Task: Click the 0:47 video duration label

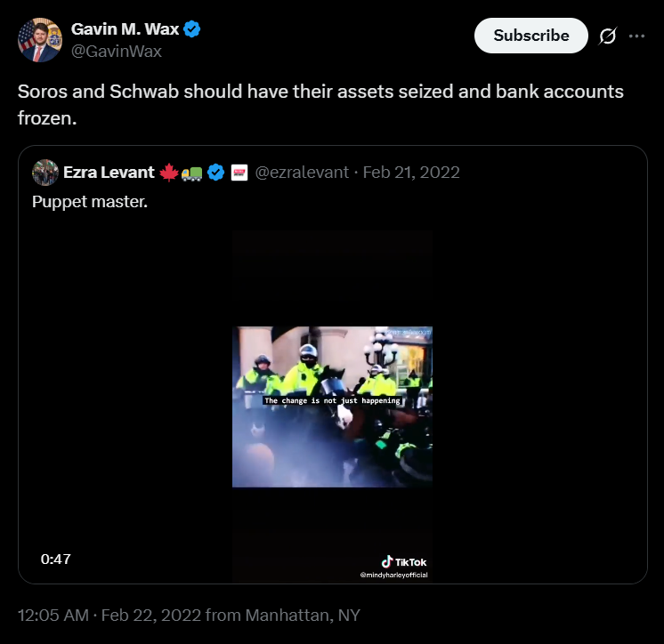Action: (55, 559)
